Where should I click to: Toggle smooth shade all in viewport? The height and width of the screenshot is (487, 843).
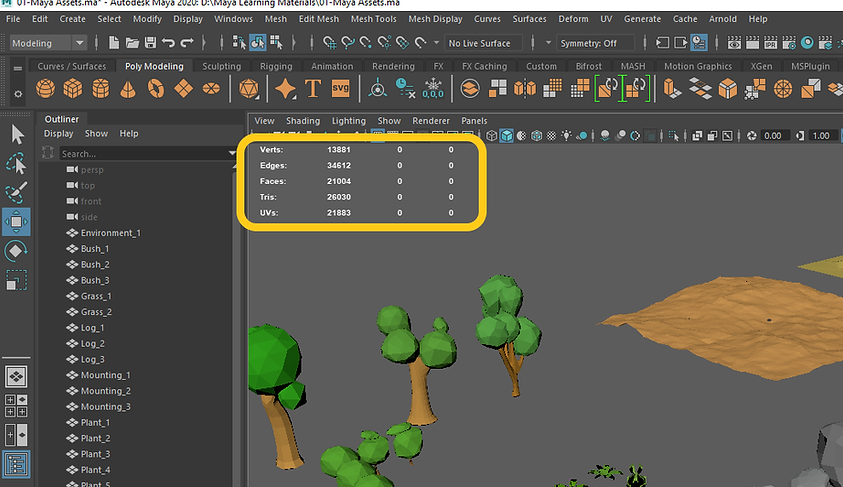pyautogui.click(x=506, y=136)
